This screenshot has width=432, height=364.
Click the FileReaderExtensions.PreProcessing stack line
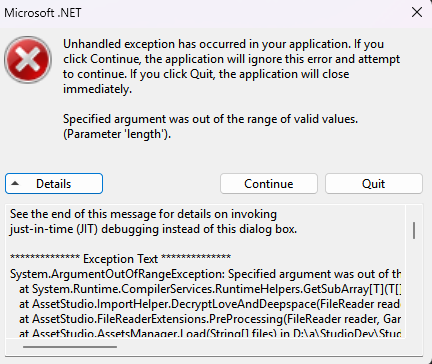[210, 319]
